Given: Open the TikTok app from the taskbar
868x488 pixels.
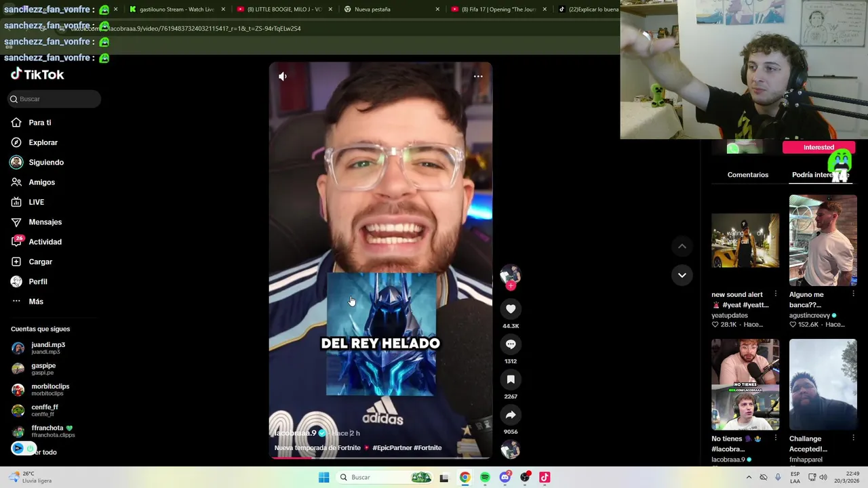Looking at the screenshot, I should pos(545,477).
